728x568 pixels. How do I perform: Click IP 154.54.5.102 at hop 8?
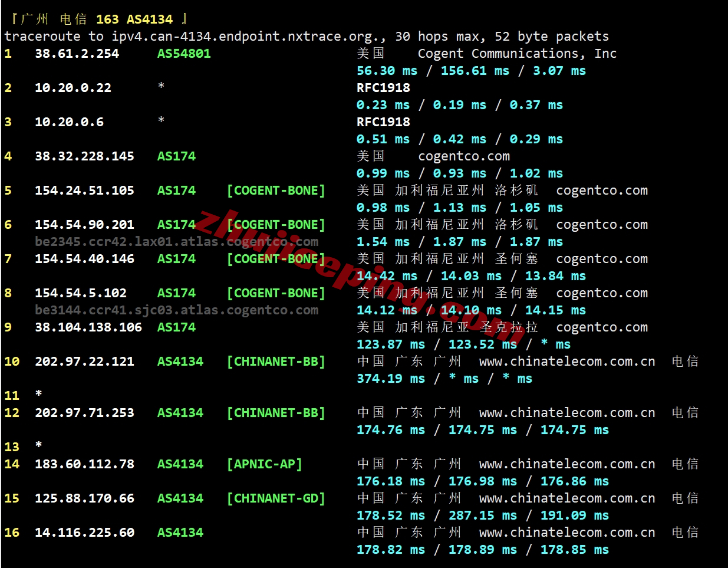pyautogui.click(x=81, y=293)
